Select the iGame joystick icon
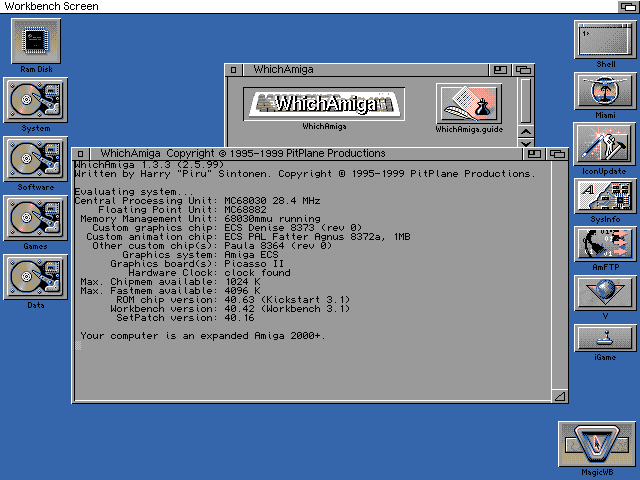Screen dimensions: 640x480 [605, 338]
